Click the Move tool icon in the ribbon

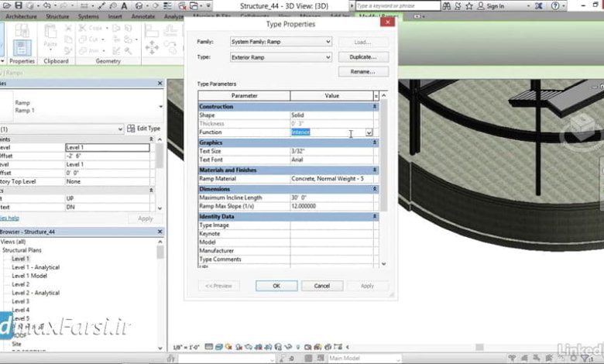152,47
